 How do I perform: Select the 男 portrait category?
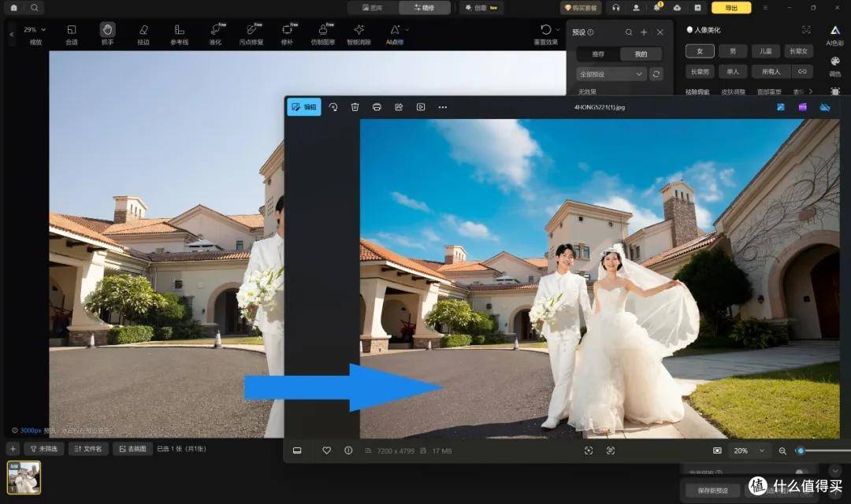tap(733, 51)
